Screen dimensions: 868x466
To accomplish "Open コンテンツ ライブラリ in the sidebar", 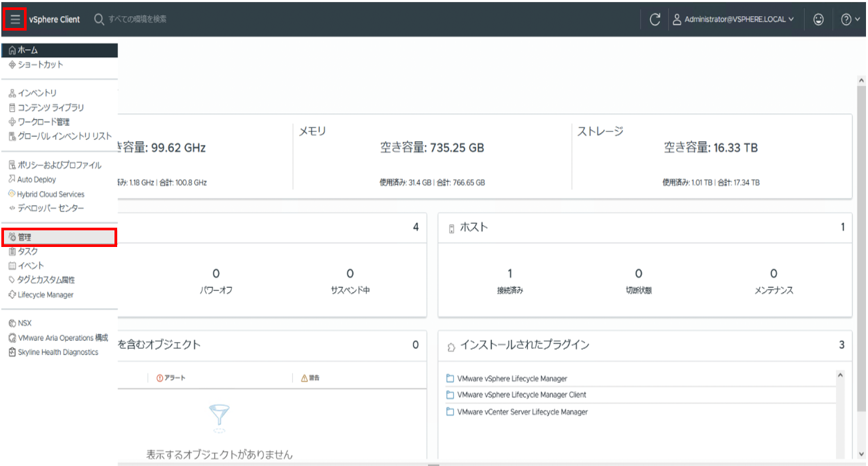I will pos(59,107).
